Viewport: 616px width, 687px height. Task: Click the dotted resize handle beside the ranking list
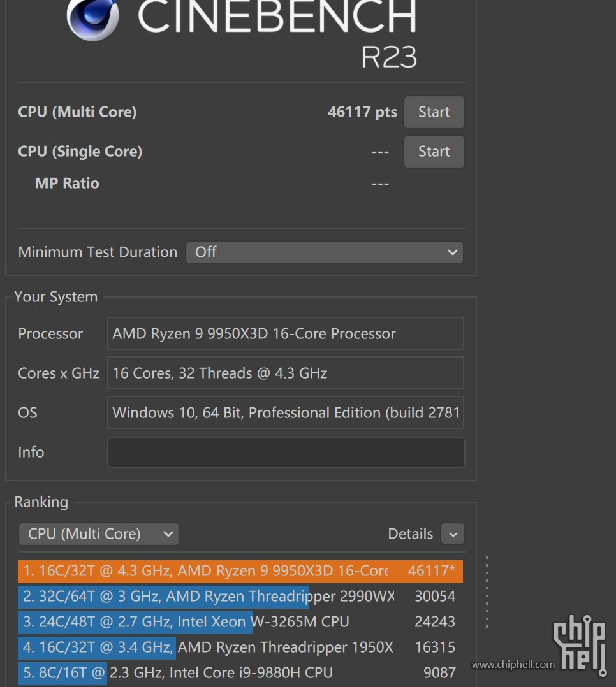487,592
